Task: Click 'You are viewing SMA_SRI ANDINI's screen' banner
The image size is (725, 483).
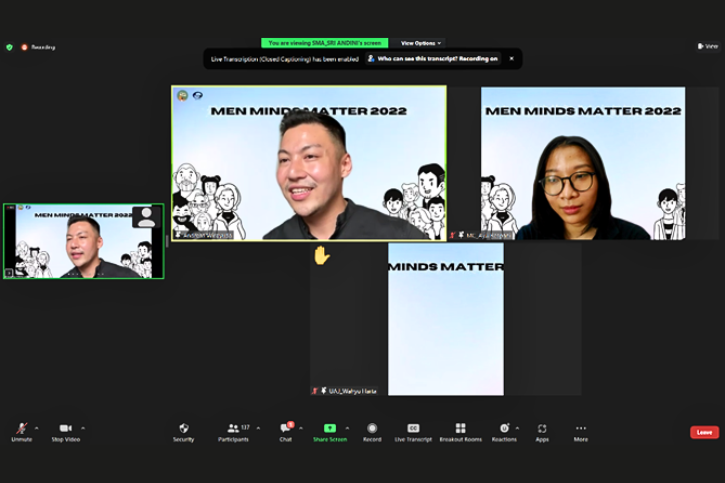Action: pyautogui.click(x=325, y=43)
